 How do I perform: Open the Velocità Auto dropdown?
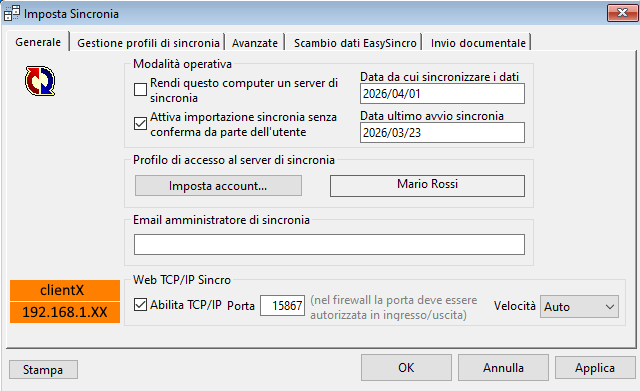(579, 307)
